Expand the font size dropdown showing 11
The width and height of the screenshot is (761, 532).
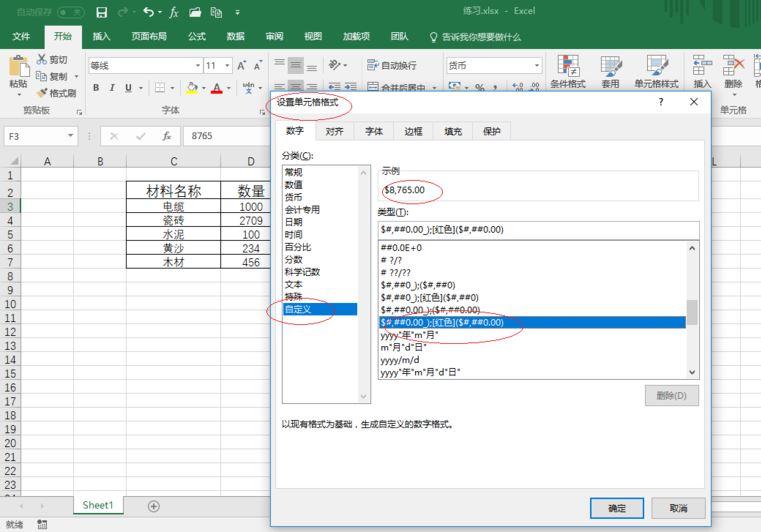[x=227, y=66]
